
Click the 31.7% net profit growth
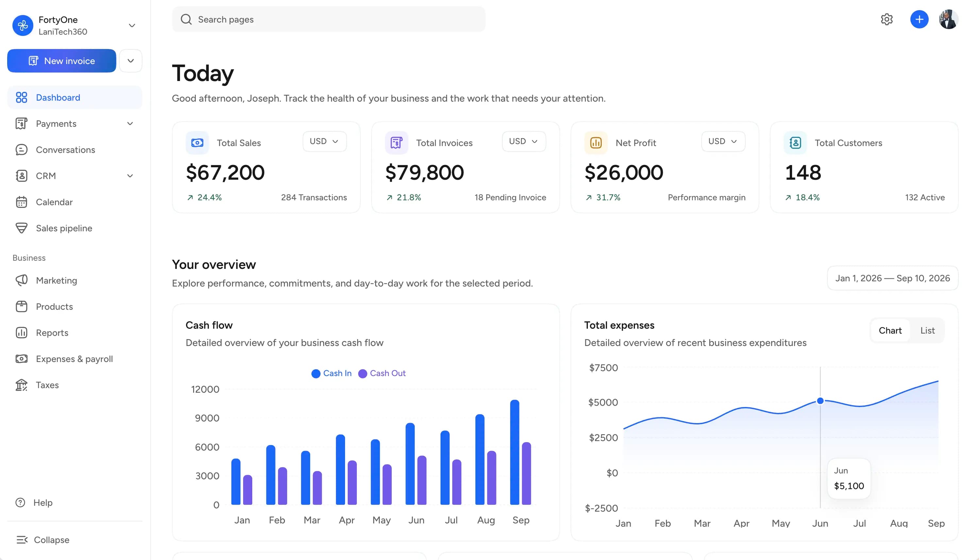(603, 197)
